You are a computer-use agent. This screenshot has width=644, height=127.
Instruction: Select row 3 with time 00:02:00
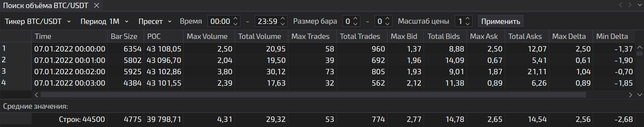pos(69,72)
